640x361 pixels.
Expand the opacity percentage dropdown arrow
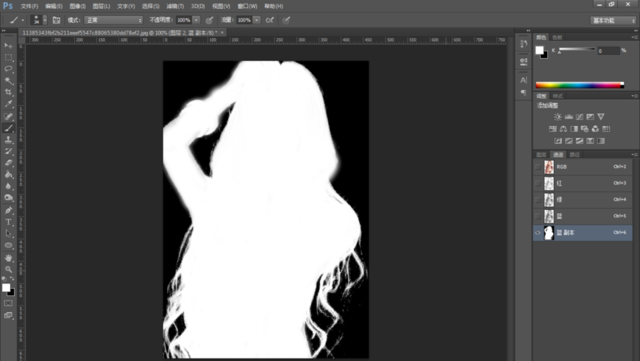point(196,20)
